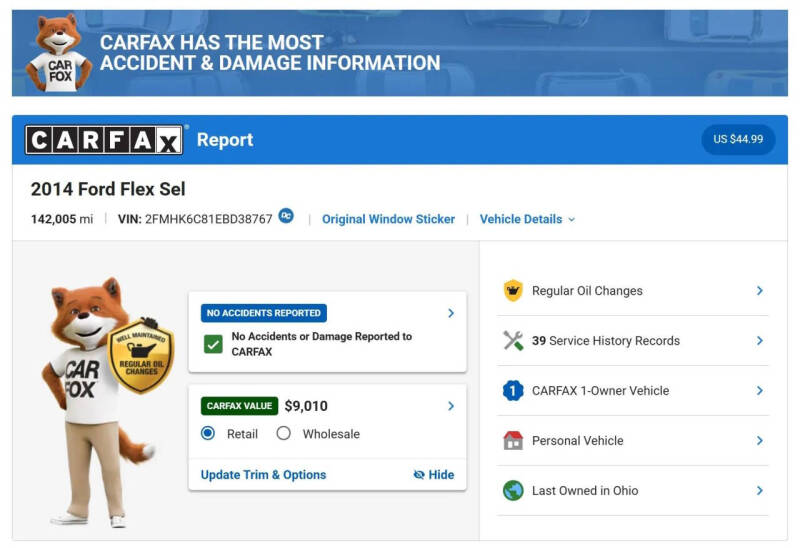Open the Last Owned in Ohio chevron
Viewport: 800px width, 548px height.
coord(760,491)
